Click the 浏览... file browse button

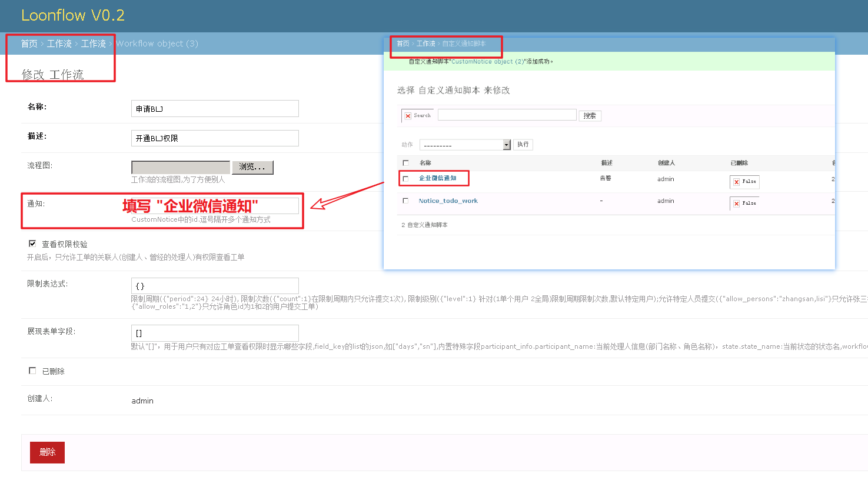(x=252, y=166)
